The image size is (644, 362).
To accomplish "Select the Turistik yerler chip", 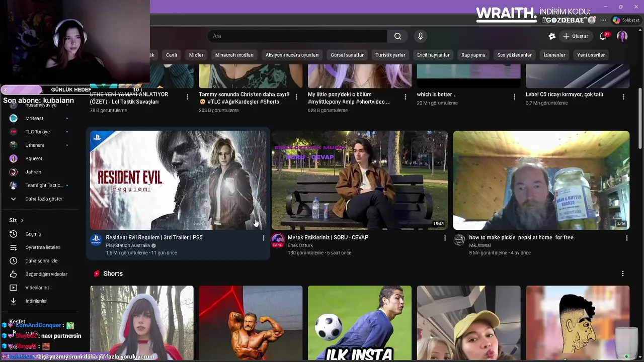I will point(390,55).
